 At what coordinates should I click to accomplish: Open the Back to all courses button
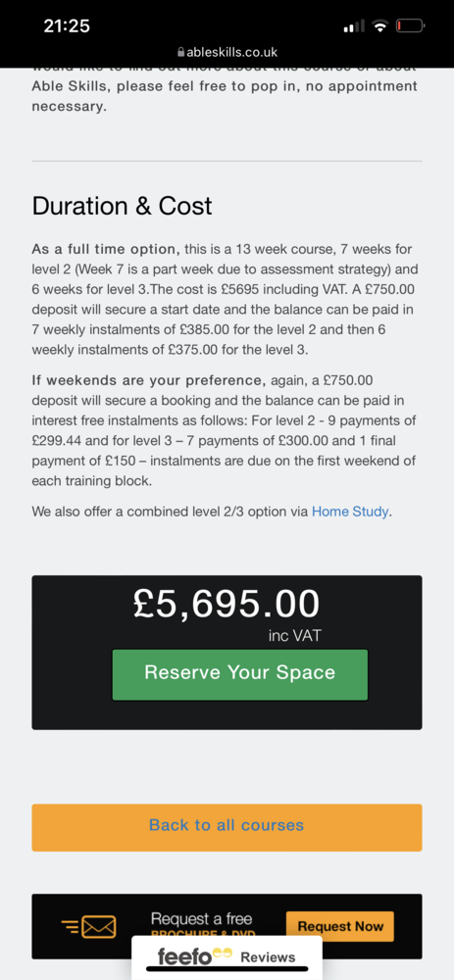(x=227, y=827)
